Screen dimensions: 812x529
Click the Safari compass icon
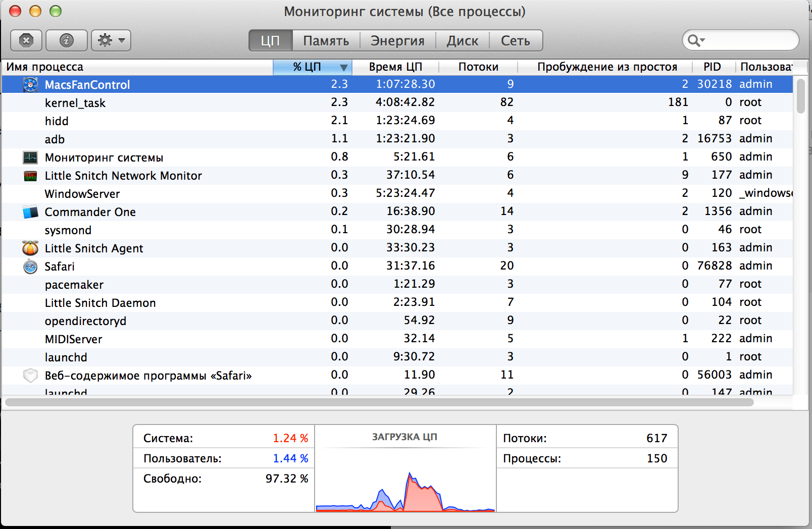[x=30, y=267]
